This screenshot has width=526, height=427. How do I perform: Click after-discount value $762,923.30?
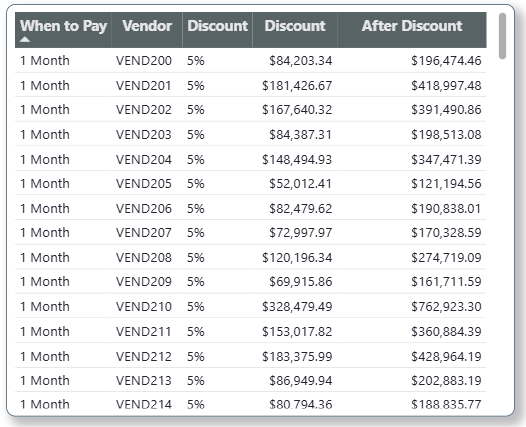click(446, 306)
